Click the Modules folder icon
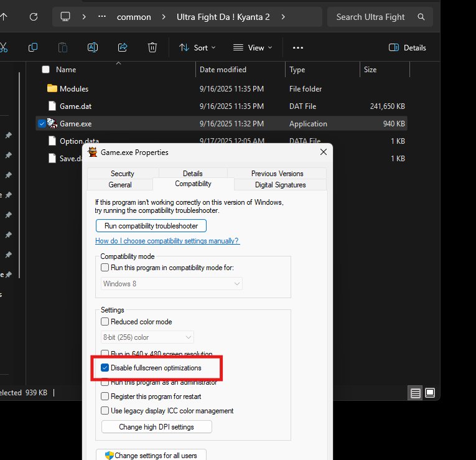Screen dimensions: 476x460 click(52, 88)
